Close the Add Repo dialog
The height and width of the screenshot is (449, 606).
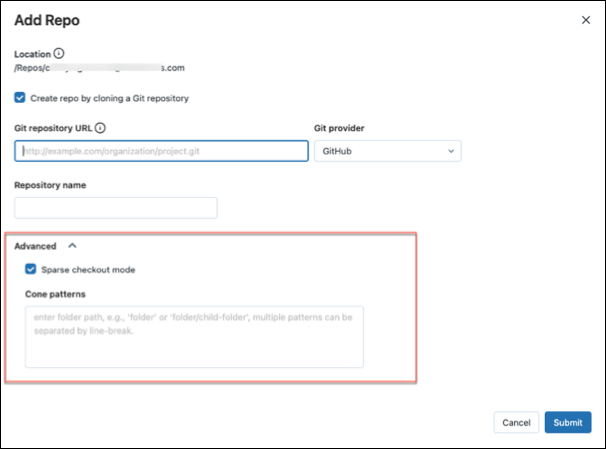pyautogui.click(x=586, y=19)
